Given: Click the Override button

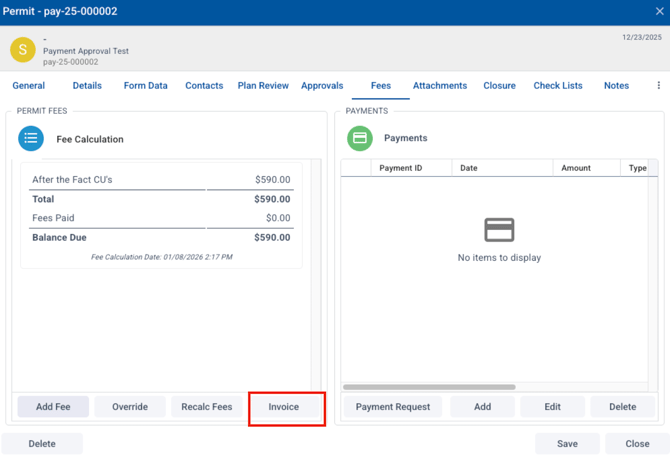Looking at the screenshot, I should pos(130,407).
